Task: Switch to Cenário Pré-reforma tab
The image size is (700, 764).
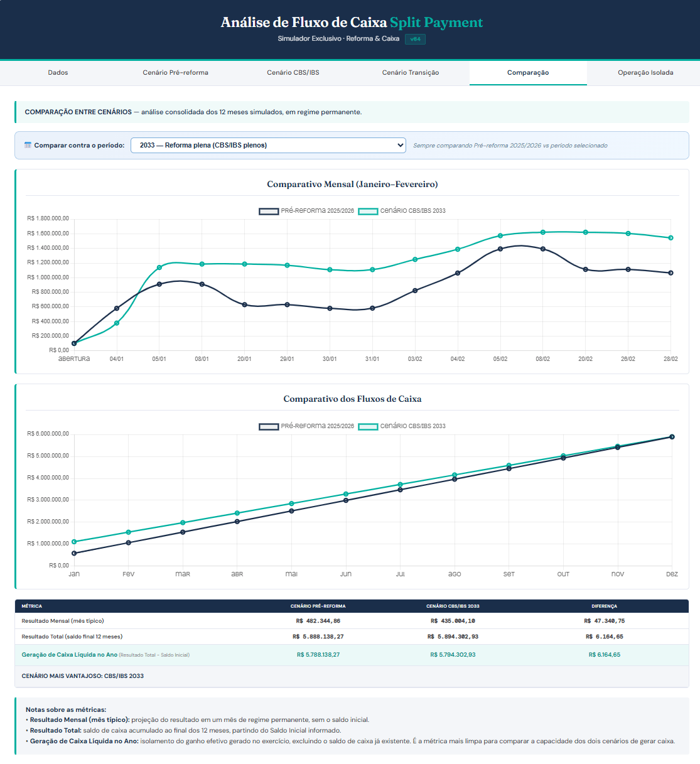Action: [x=175, y=73]
